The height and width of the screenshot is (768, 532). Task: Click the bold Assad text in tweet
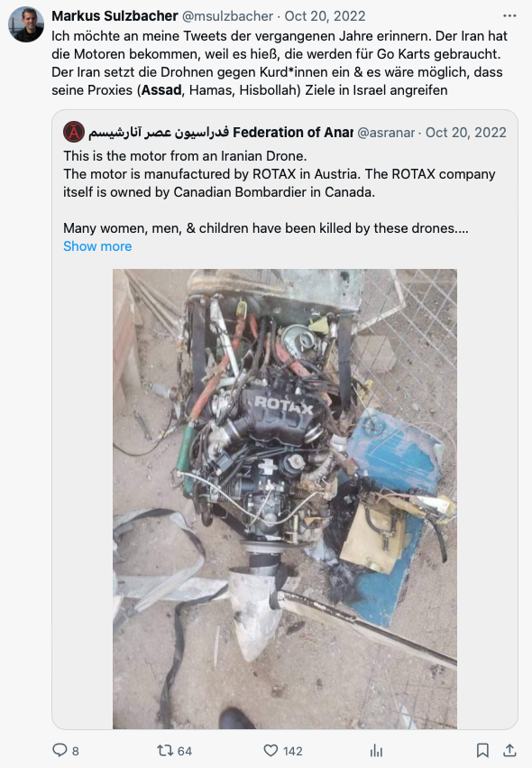[161, 90]
